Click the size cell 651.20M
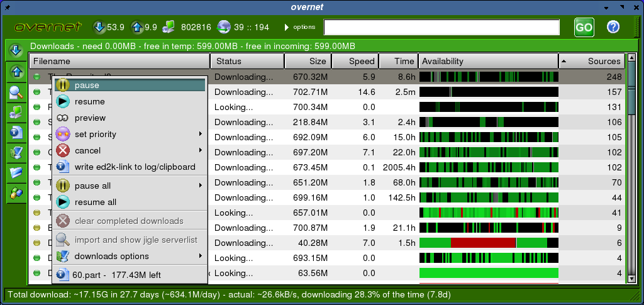 click(311, 182)
